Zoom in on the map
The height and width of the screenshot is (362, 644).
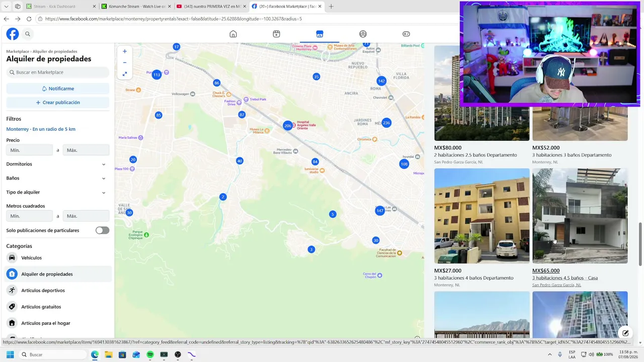tap(125, 51)
